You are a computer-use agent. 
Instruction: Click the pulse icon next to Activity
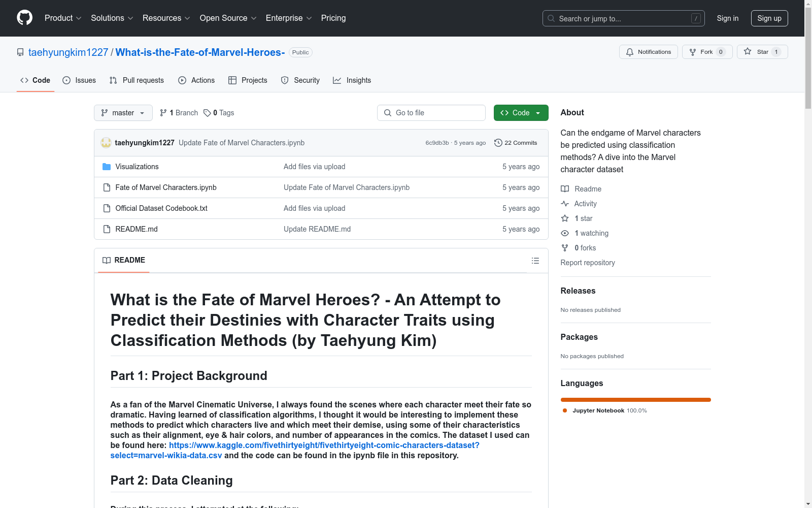point(565,204)
